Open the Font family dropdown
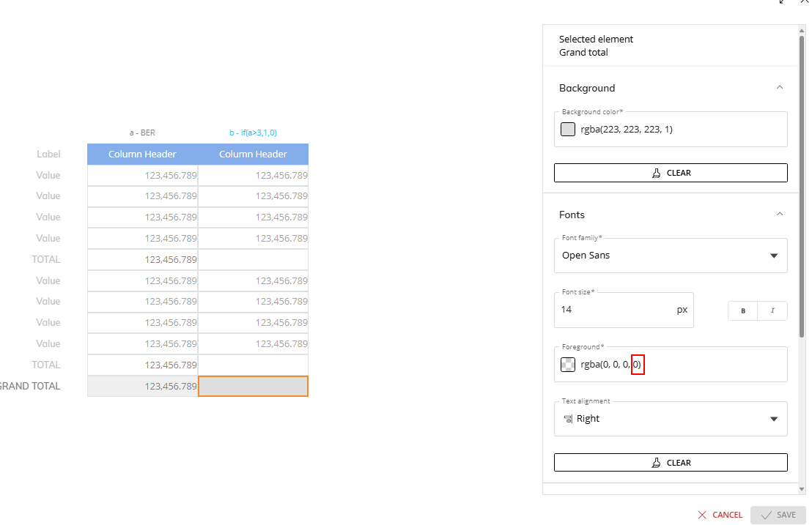Screen dimensions: 812x525 click(671, 256)
